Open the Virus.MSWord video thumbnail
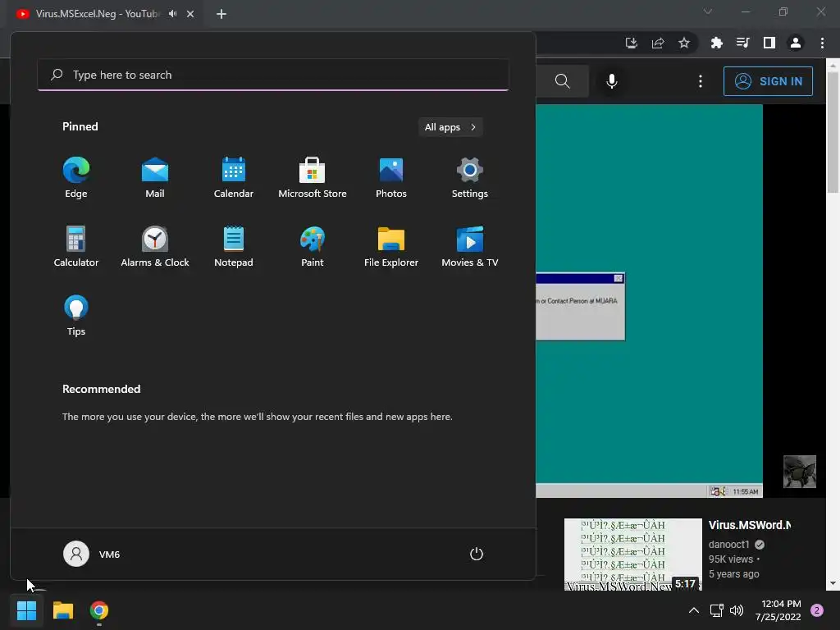Screen dimensions: 840x630 pyautogui.click(x=633, y=555)
